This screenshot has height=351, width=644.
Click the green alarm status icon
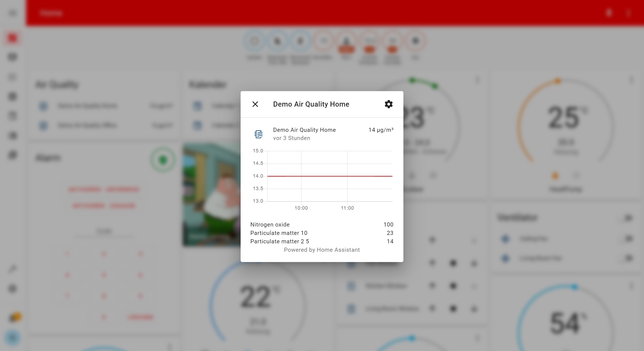[x=163, y=160]
